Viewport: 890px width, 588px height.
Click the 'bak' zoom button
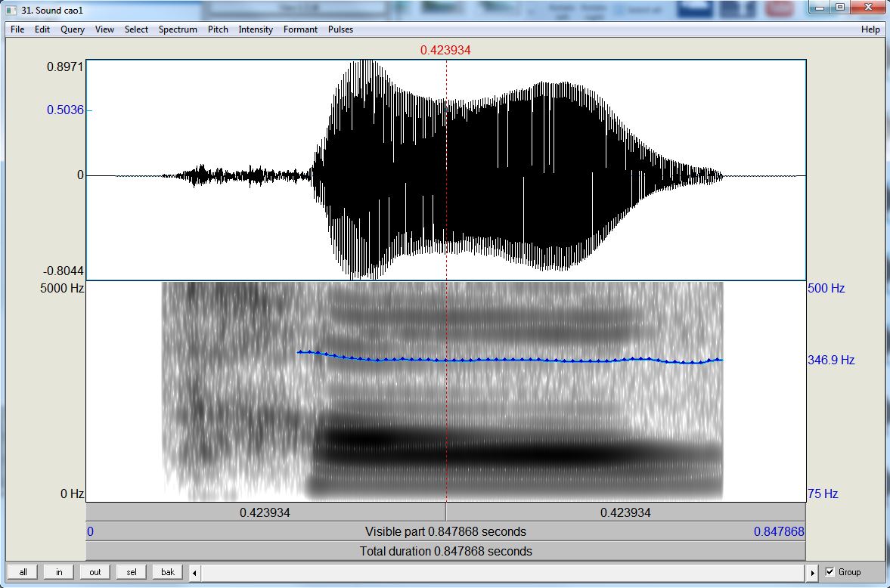[168, 572]
